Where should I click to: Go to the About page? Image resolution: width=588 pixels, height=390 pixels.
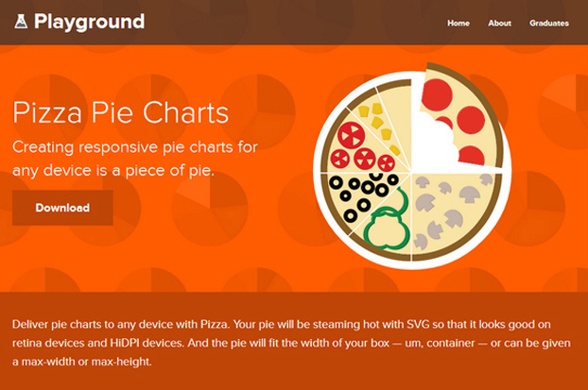(500, 23)
